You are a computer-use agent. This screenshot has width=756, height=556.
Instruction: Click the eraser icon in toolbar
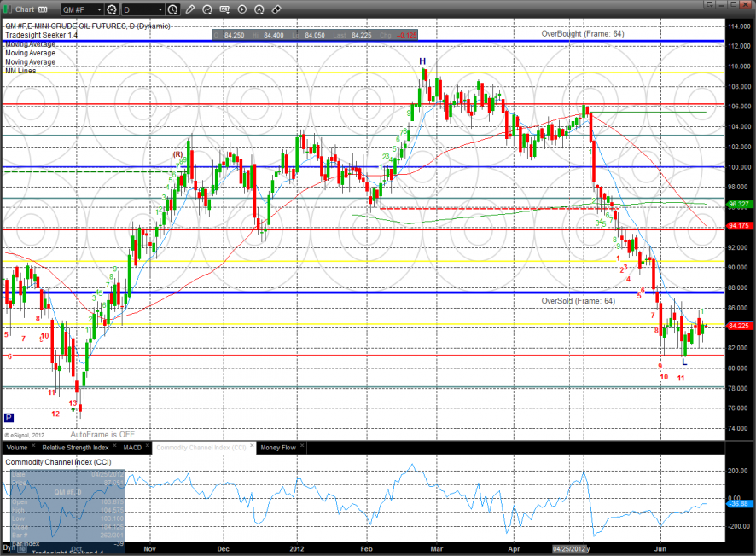click(x=278, y=10)
